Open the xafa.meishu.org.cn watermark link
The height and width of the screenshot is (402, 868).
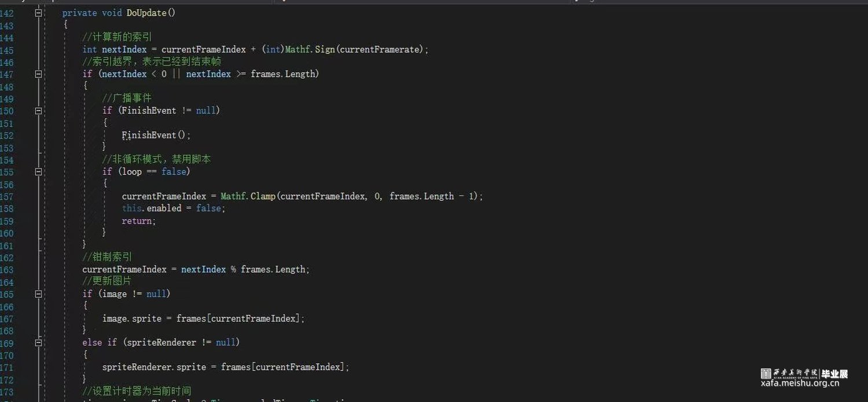pyautogui.click(x=800, y=383)
